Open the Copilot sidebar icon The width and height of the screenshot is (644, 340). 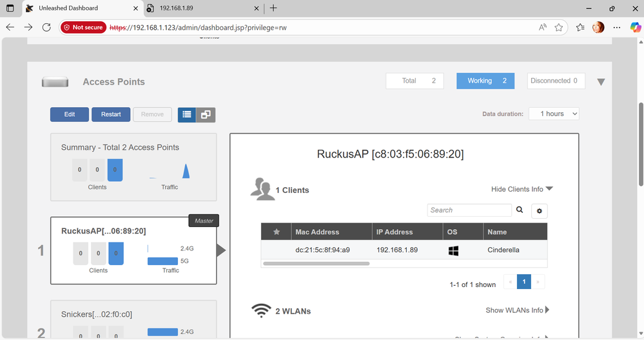tap(636, 28)
